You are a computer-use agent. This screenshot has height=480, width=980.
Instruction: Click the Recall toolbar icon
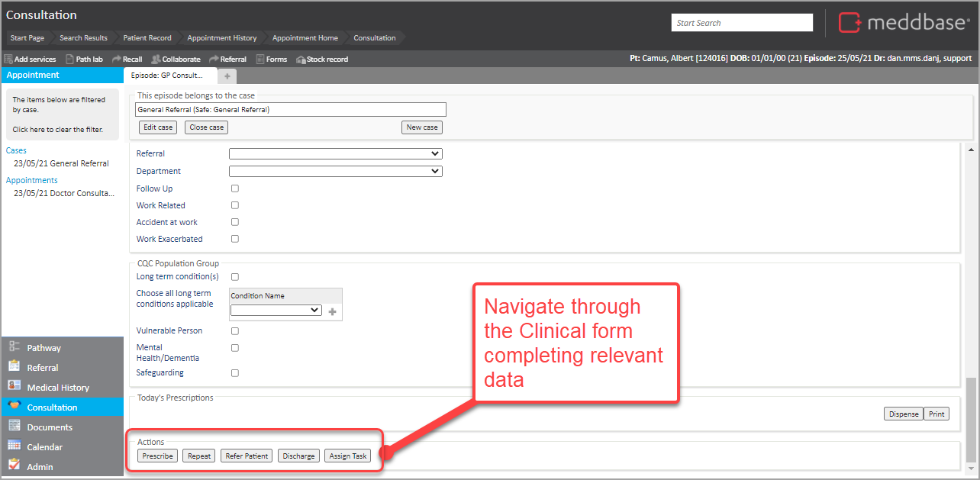pos(116,59)
